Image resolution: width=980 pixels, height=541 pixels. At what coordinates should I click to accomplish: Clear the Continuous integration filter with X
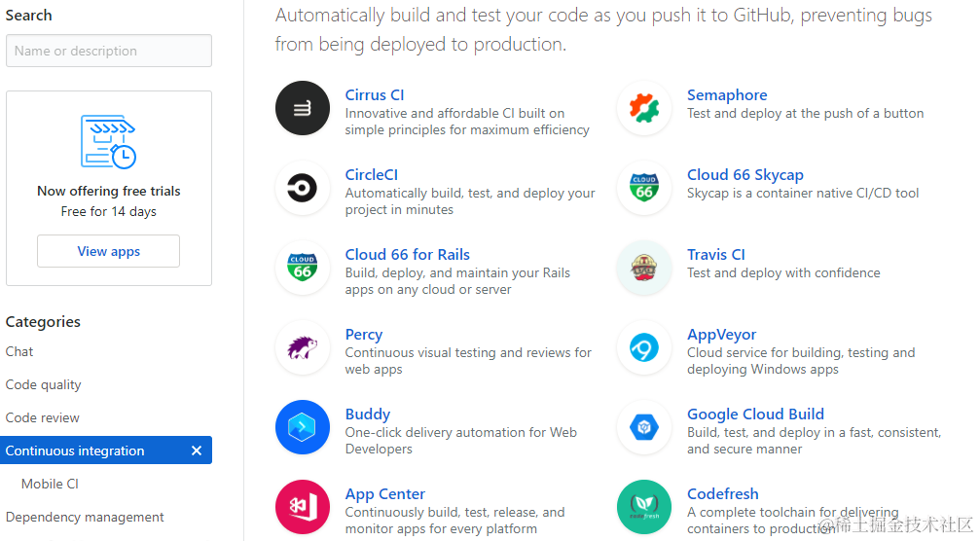(197, 451)
